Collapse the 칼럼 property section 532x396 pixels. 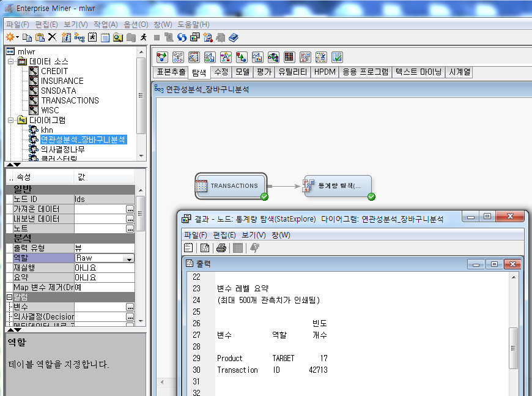point(10,297)
